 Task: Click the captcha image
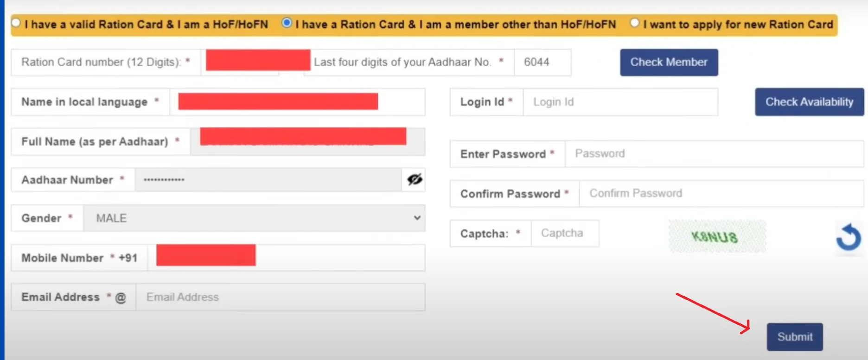[717, 237]
